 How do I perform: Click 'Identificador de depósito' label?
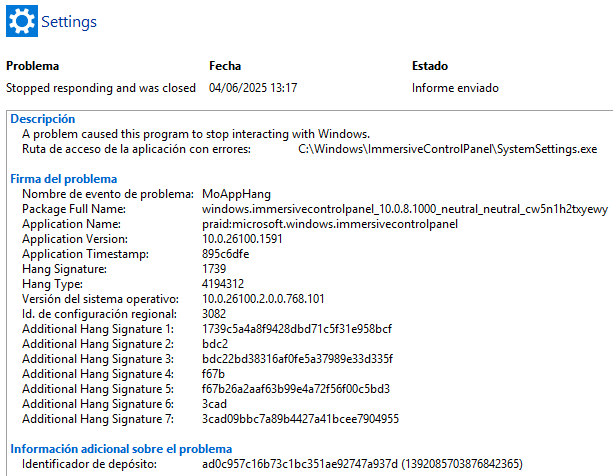tap(90, 464)
